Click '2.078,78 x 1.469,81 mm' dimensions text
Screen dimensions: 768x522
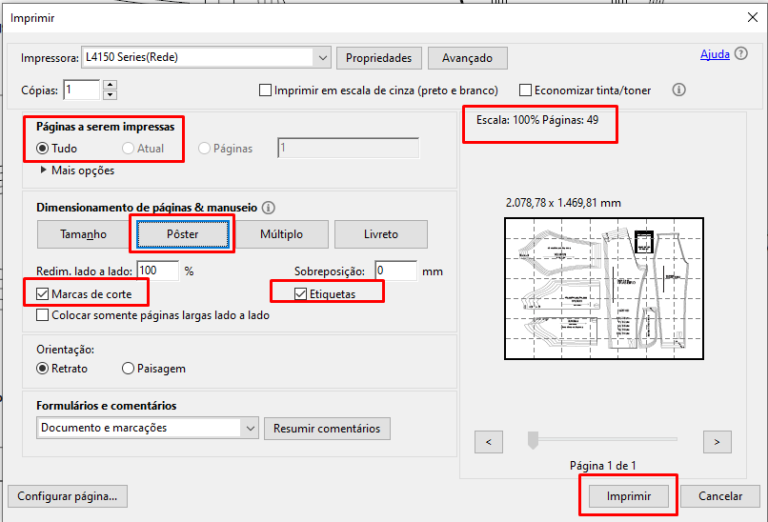pyautogui.click(x=563, y=203)
